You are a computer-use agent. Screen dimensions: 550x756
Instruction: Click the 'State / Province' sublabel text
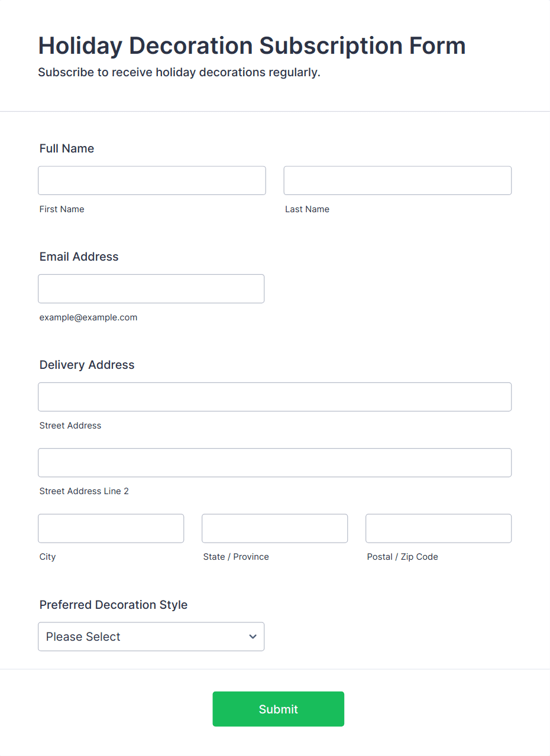coord(236,557)
